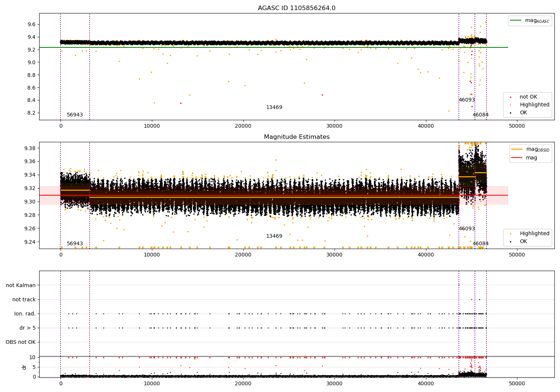Click the 10 tick on the dr axis

pos(32,357)
